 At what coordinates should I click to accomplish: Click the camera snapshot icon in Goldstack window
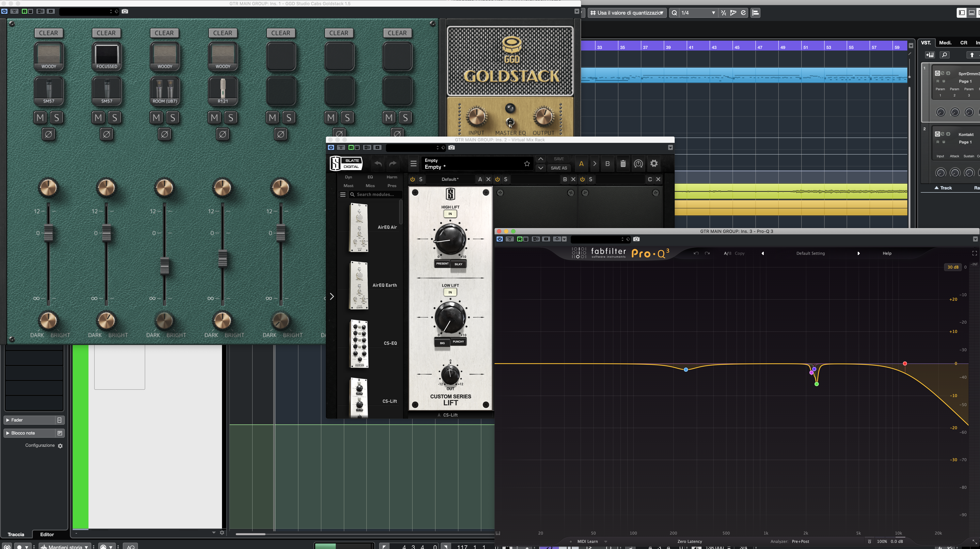pos(125,11)
